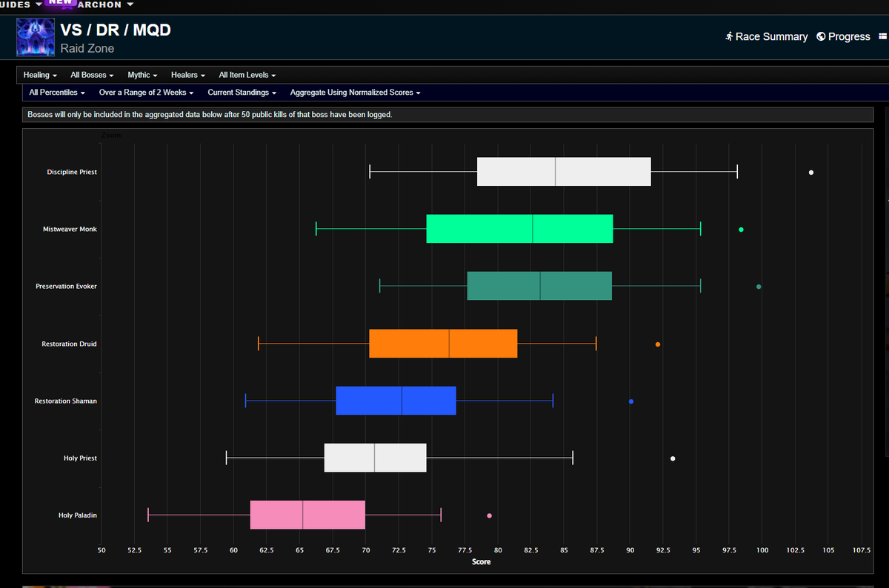Click the Preservation Evoker outlier dot
Viewport: 889px width, 588px height.
(x=758, y=287)
